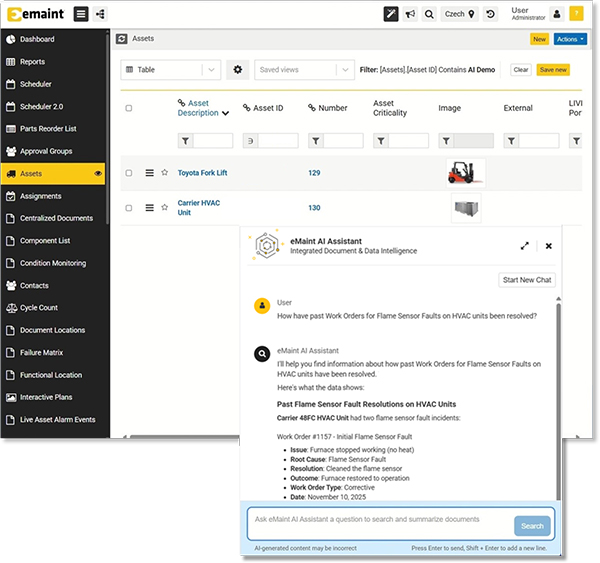Open the Actions dropdown button
This screenshot has height=563, width=600.
pyautogui.click(x=570, y=39)
